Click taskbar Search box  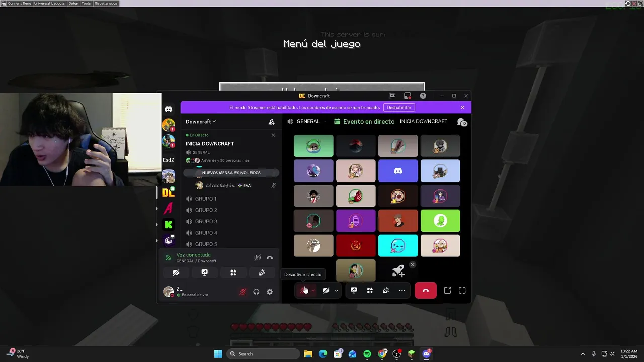tap(263, 354)
